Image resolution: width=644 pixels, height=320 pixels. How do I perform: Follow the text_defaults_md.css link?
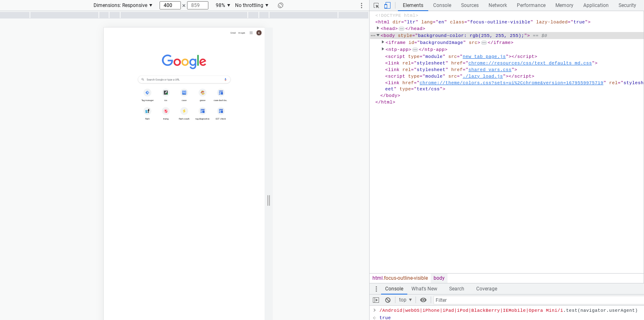(x=530, y=63)
